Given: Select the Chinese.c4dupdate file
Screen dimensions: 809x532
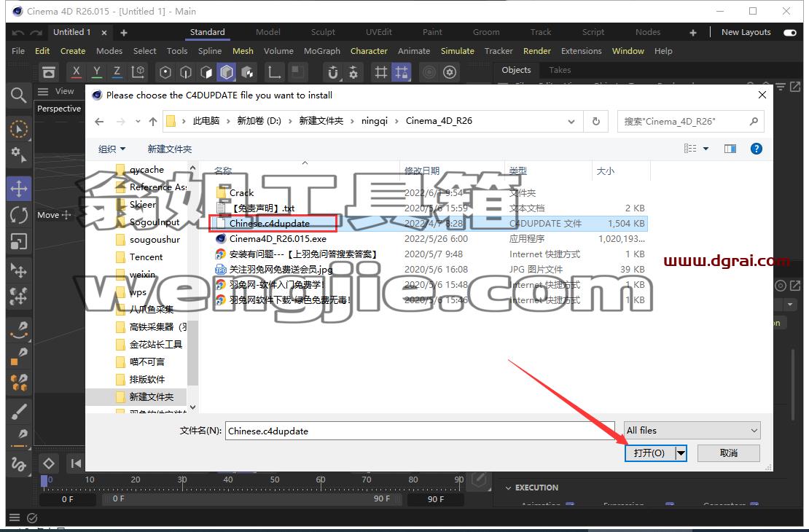Looking at the screenshot, I should point(270,224).
